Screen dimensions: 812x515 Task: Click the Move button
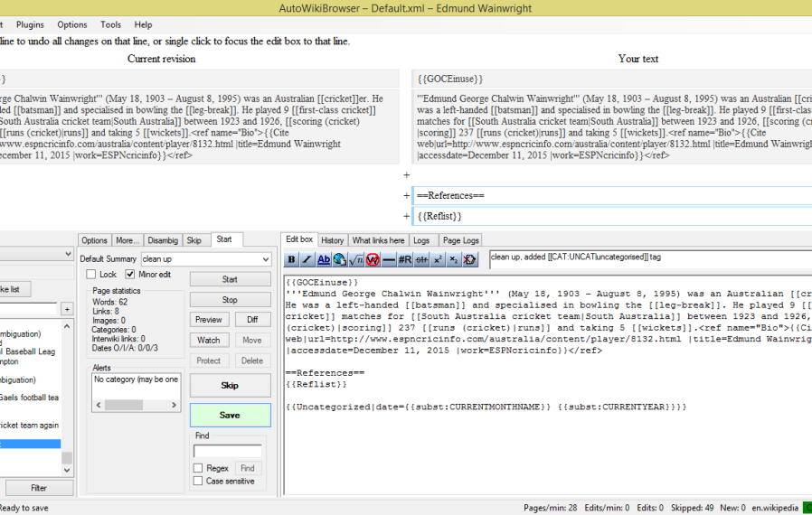point(252,340)
